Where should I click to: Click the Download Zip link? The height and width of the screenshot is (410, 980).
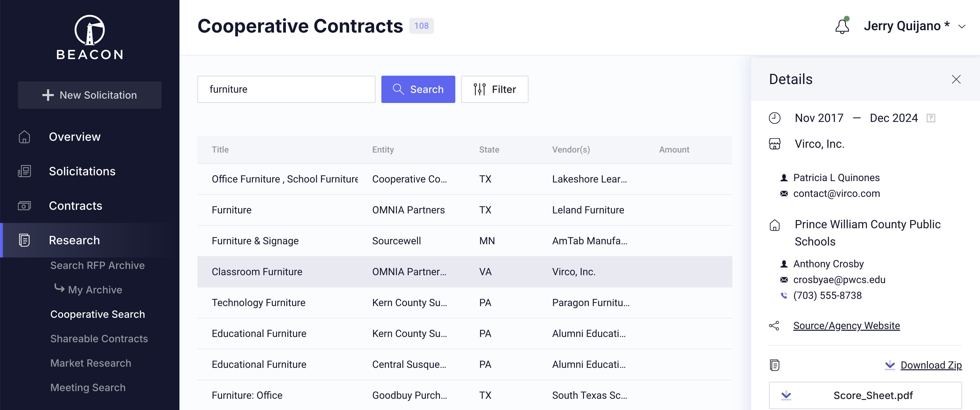click(x=930, y=365)
